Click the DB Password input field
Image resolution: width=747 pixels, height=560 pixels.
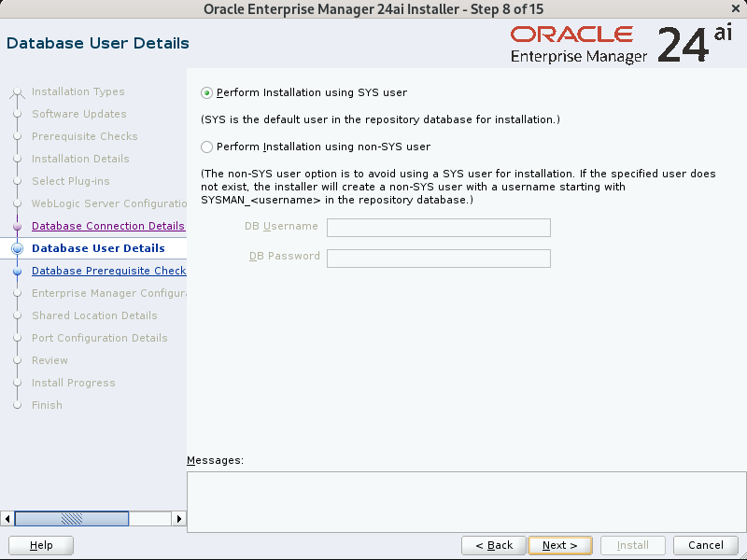[x=438, y=259]
